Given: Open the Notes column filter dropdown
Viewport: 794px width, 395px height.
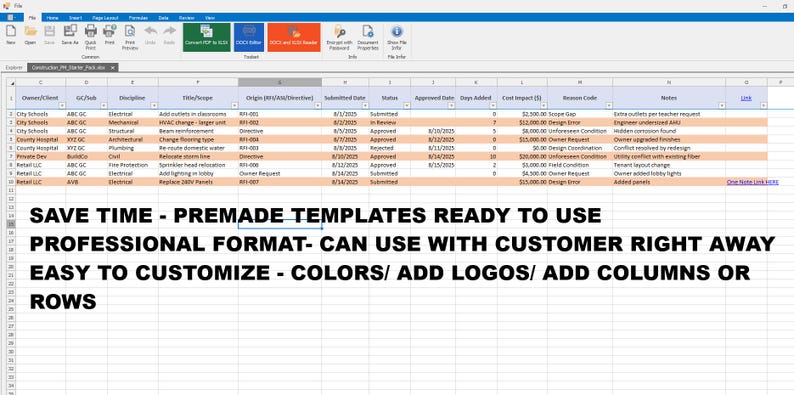Looking at the screenshot, I should 722,106.
